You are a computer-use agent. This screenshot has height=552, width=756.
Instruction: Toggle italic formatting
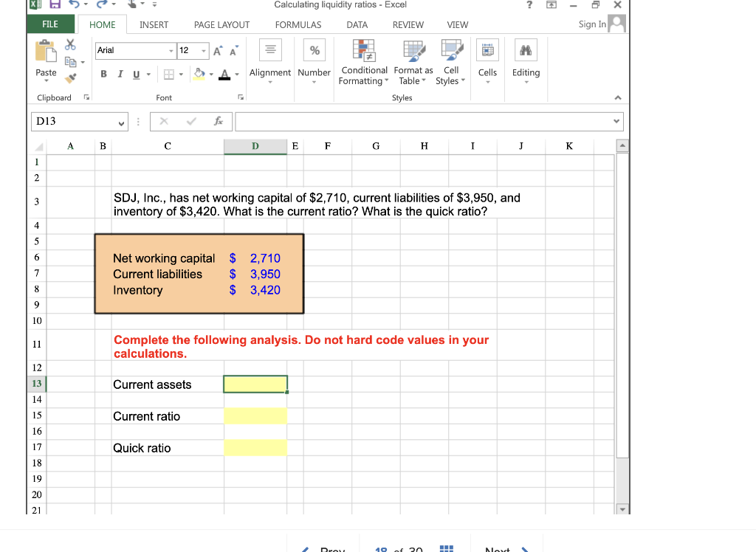120,74
